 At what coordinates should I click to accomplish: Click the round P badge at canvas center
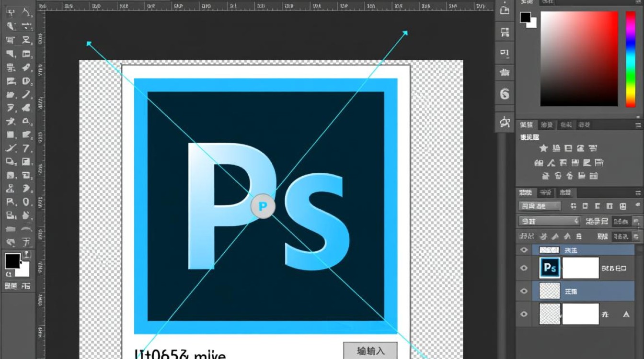(263, 206)
